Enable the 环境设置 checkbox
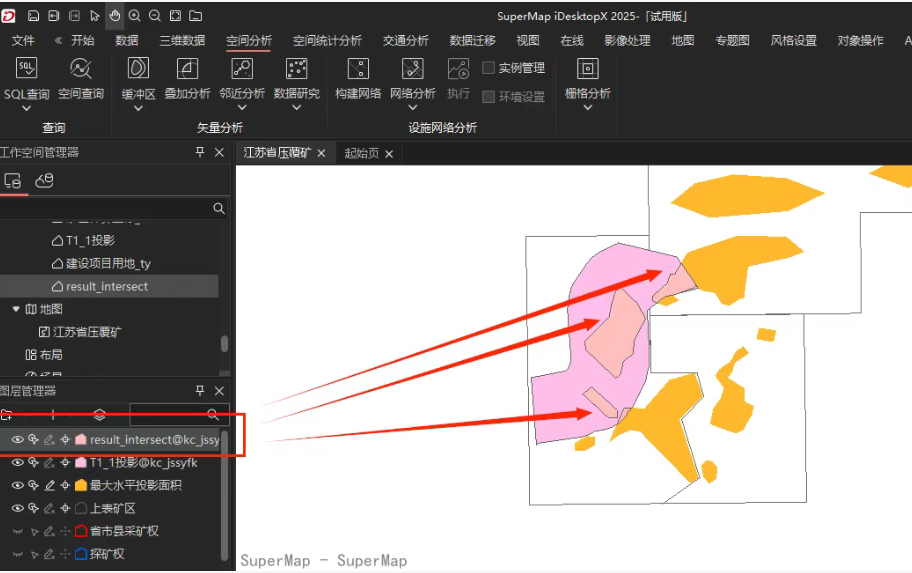Image resolution: width=912 pixels, height=573 pixels. click(489, 96)
